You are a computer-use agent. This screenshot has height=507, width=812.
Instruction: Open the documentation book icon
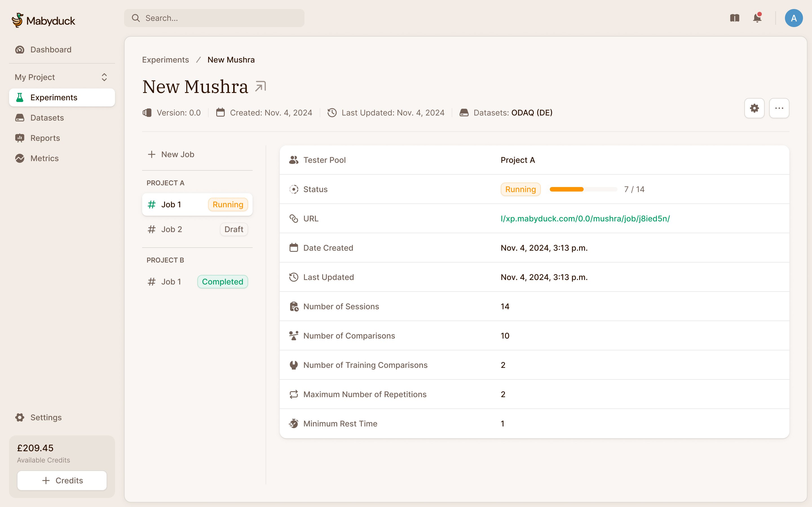[734, 18]
